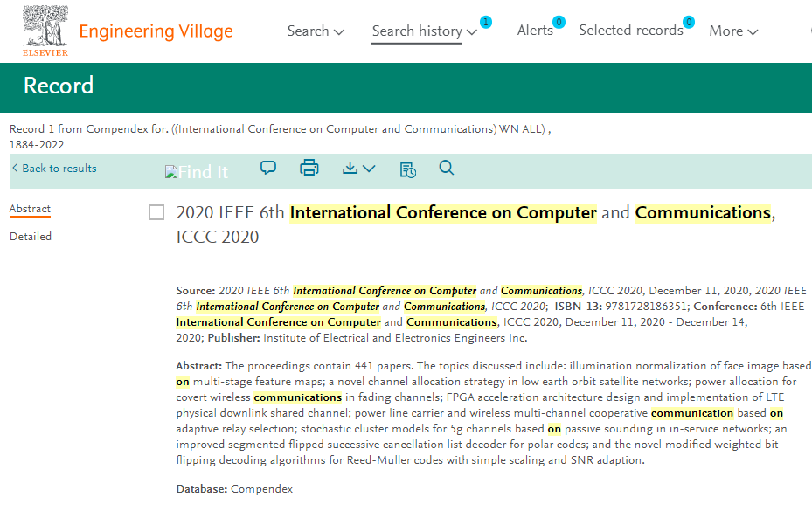Expand the More menu
Image resolution: width=812 pixels, height=511 pixels.
tap(732, 31)
